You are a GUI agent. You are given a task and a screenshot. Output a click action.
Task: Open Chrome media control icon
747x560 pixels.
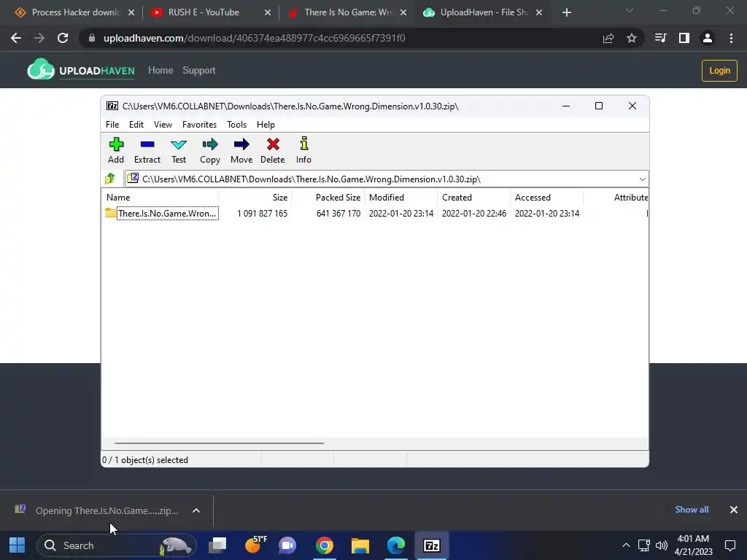pos(660,38)
